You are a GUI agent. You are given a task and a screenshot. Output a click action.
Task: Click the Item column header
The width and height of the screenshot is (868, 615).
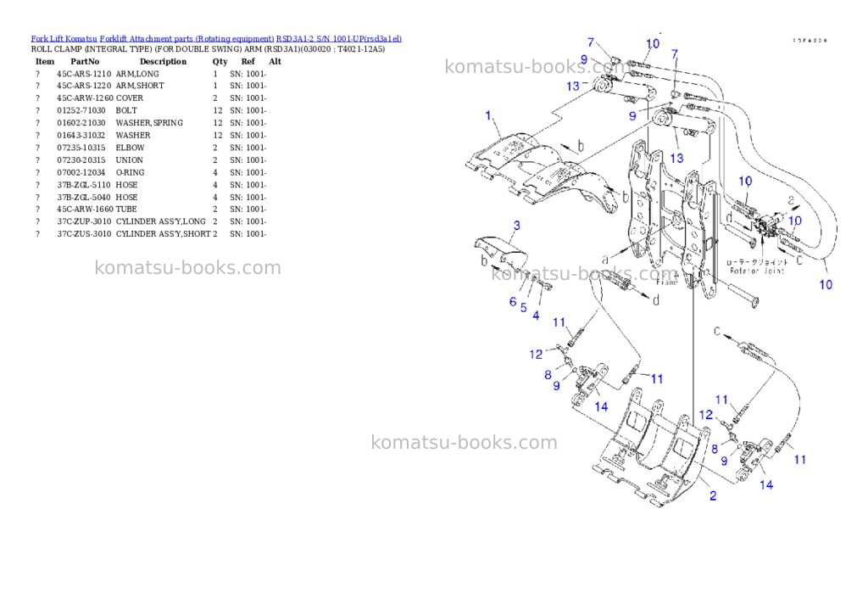[x=45, y=61]
